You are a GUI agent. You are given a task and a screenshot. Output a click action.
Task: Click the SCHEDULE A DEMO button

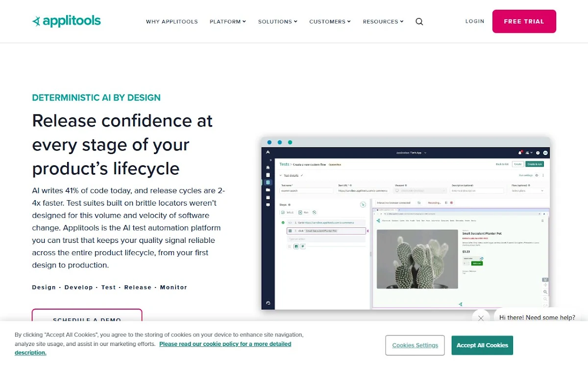tap(87, 315)
